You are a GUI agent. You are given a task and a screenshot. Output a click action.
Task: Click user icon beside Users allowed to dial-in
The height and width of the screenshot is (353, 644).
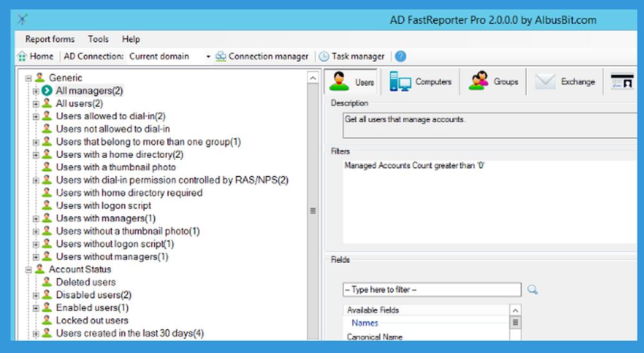pos(47,116)
